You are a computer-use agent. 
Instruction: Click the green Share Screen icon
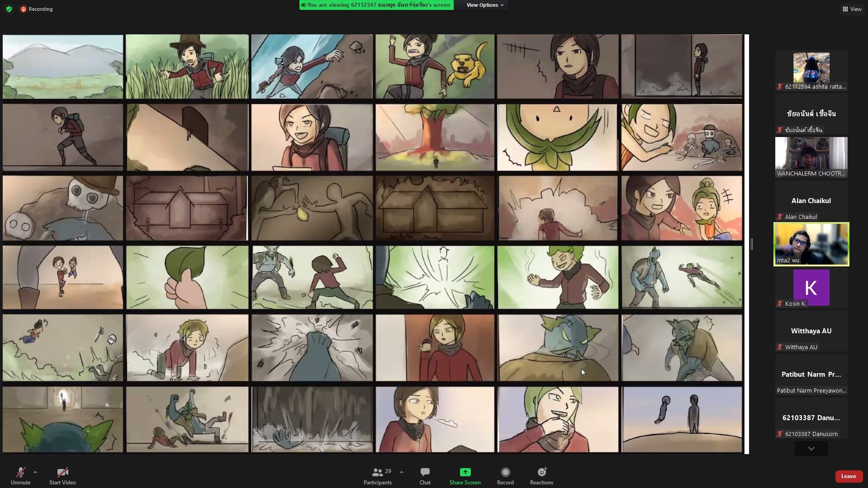tap(465, 472)
